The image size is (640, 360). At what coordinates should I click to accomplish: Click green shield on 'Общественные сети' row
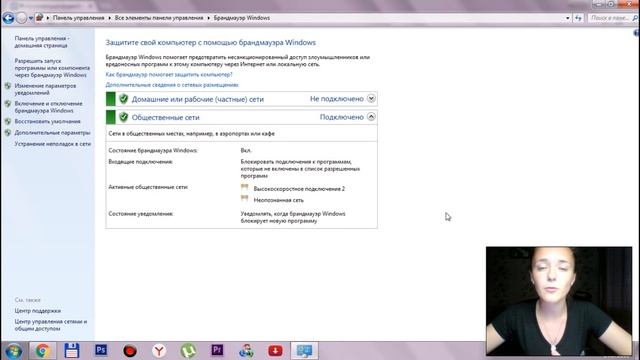(x=123, y=117)
